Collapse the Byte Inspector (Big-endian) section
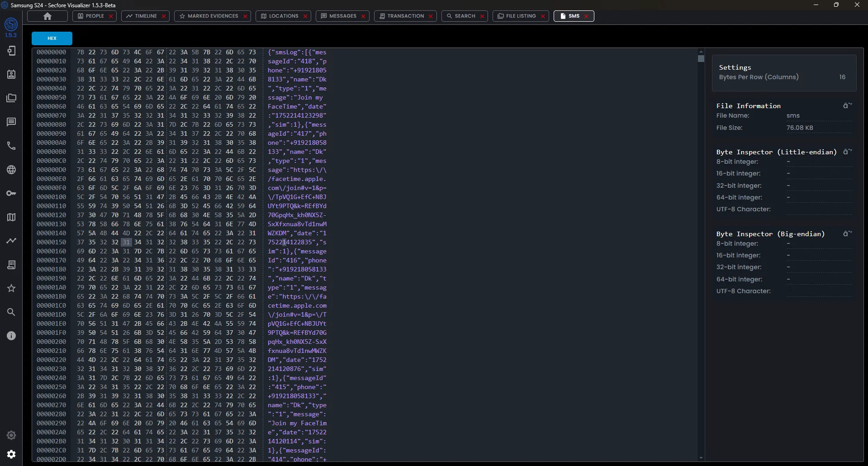 pyautogui.click(x=847, y=234)
